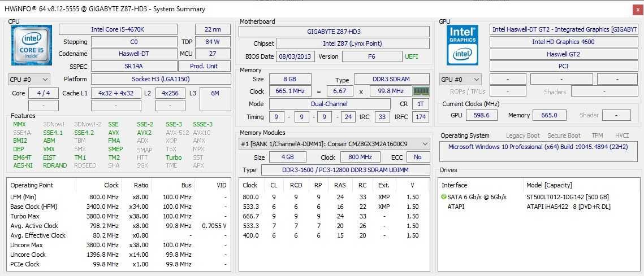The width and height of the screenshot is (644, 276).
Task: Click the PCIe Clock row label
Action: point(25,264)
